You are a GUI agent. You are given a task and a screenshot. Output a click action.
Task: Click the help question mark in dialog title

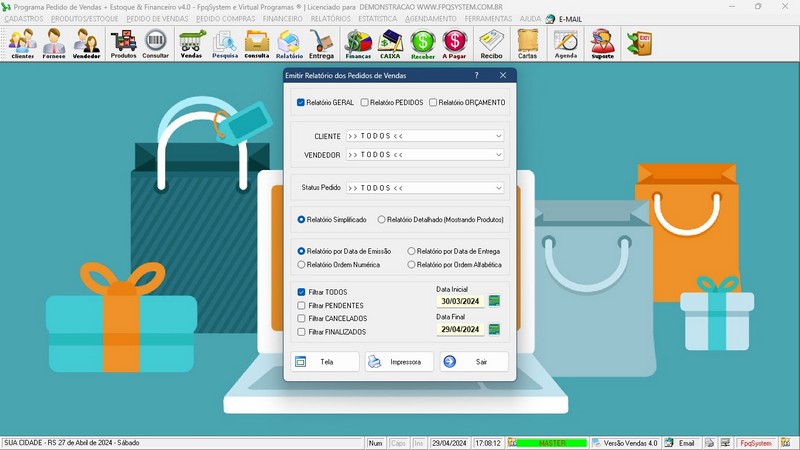pos(477,75)
